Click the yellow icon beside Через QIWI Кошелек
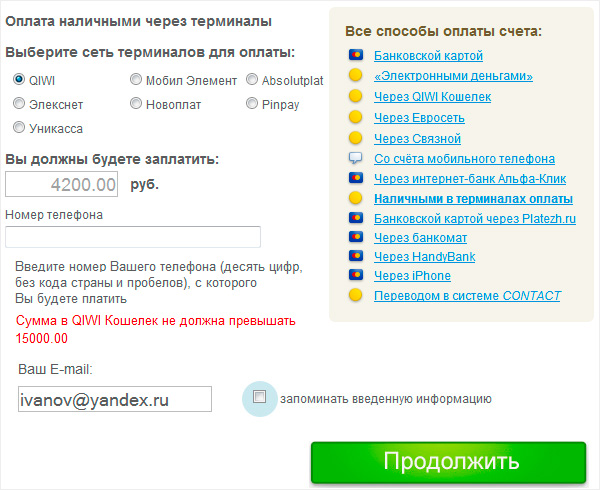Viewport: 600px width, 490px height. click(355, 96)
